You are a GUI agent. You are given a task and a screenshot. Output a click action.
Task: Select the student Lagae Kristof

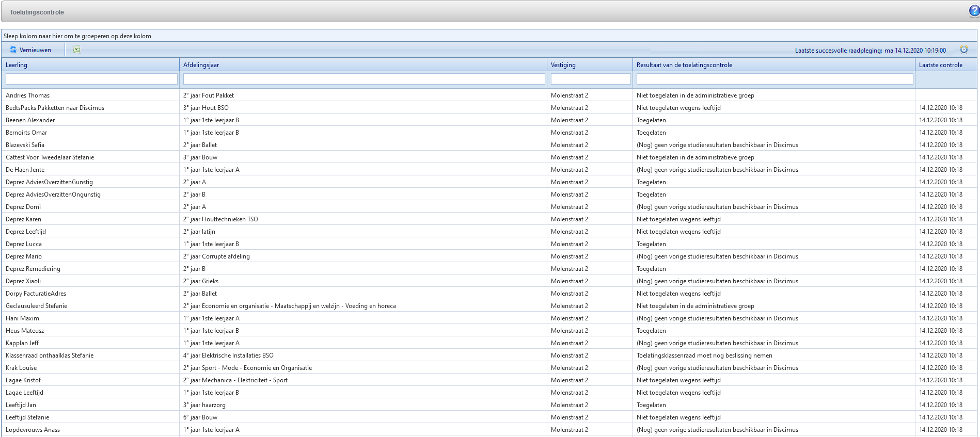tap(23, 380)
